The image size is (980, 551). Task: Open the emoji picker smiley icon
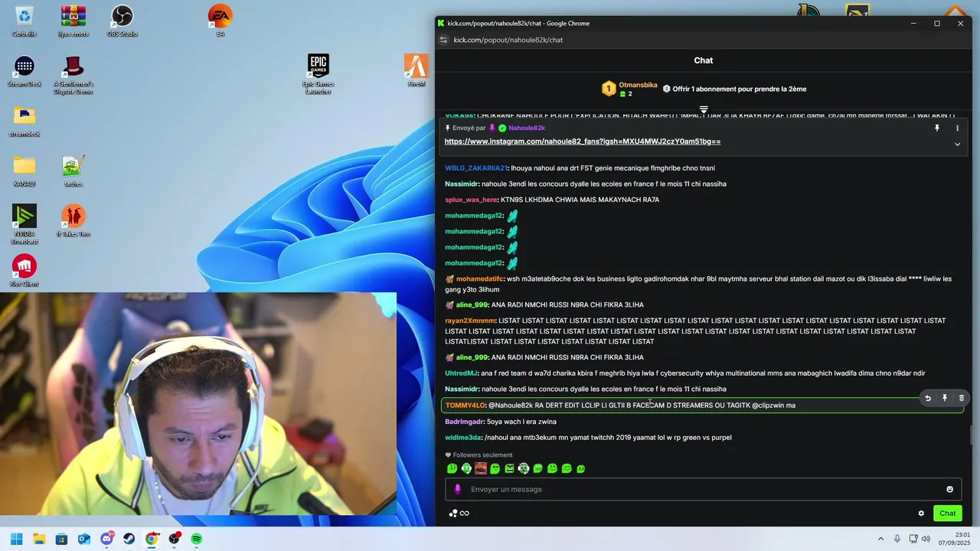click(950, 490)
